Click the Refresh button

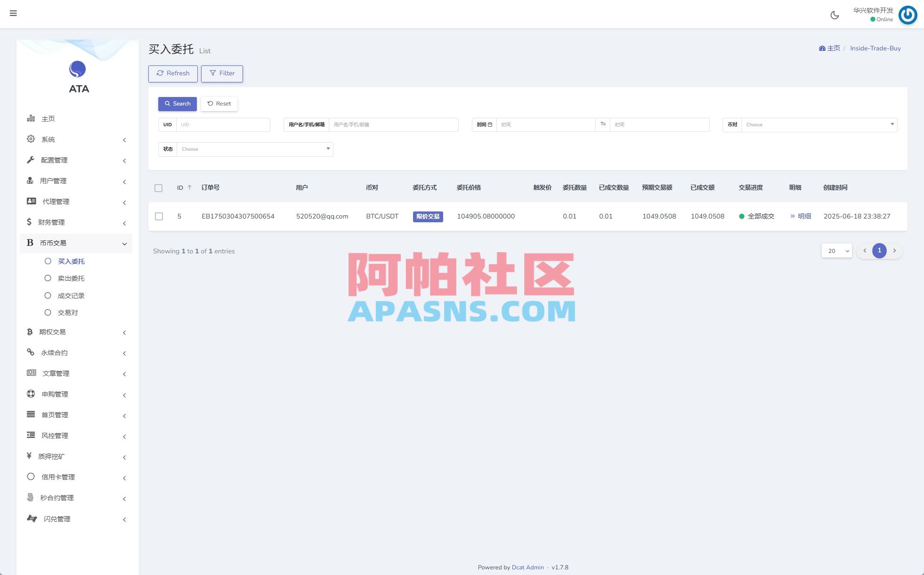pyautogui.click(x=173, y=73)
